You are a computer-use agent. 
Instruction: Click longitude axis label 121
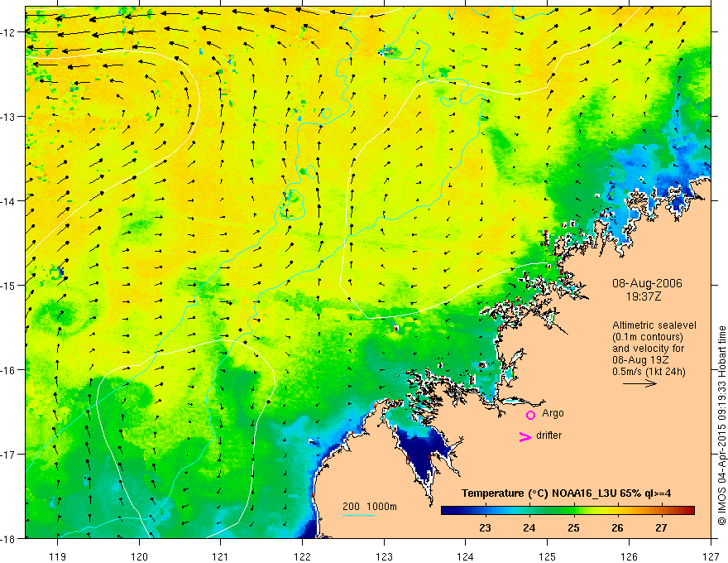click(220, 556)
